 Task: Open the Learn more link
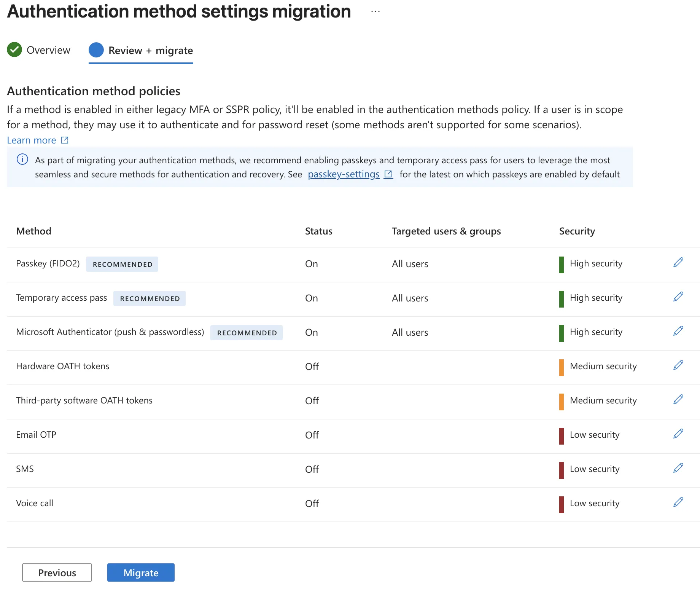click(32, 140)
